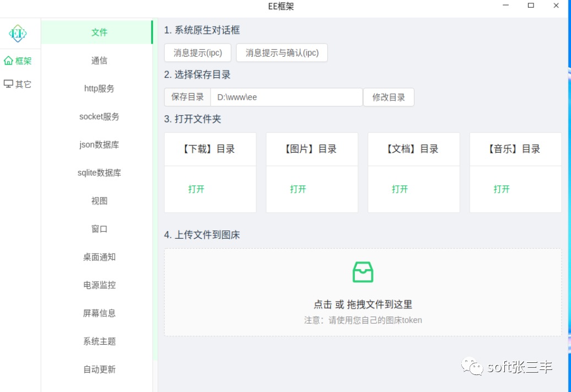Image resolution: width=571 pixels, height=392 pixels.
Task: Open the 【下载】 directory link
Action: (196, 189)
